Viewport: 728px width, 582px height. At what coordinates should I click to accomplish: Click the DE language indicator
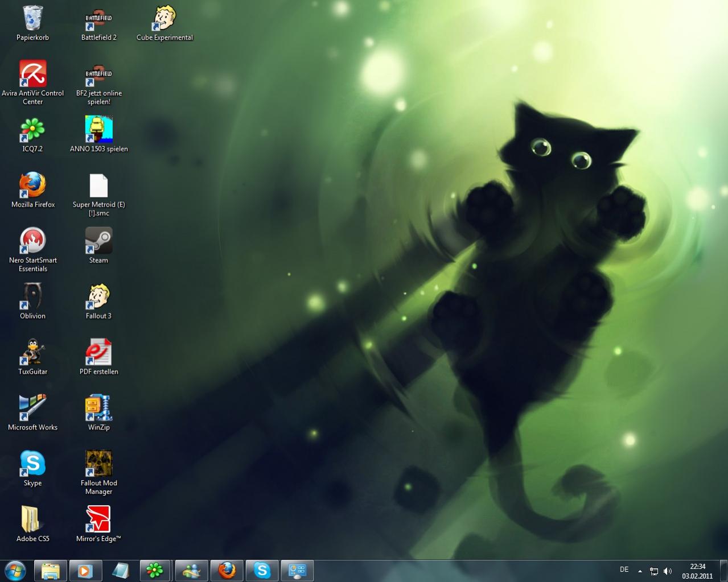pos(624,569)
